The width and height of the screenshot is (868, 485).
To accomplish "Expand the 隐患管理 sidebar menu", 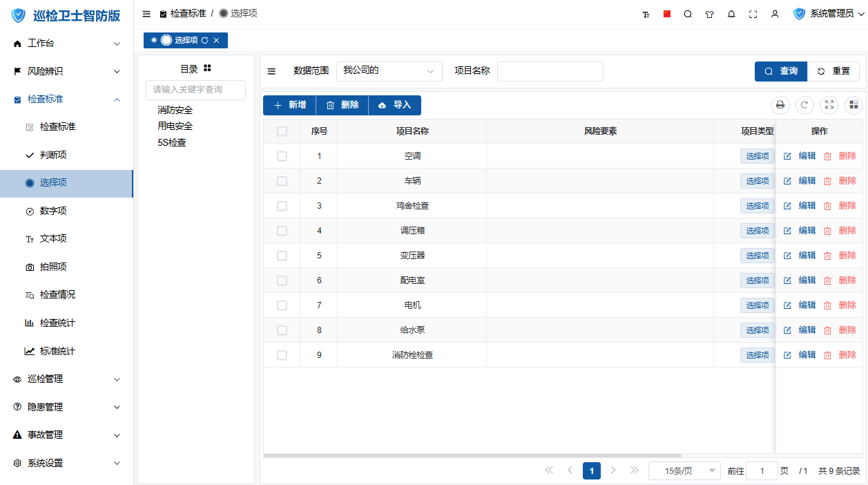I will (66, 407).
